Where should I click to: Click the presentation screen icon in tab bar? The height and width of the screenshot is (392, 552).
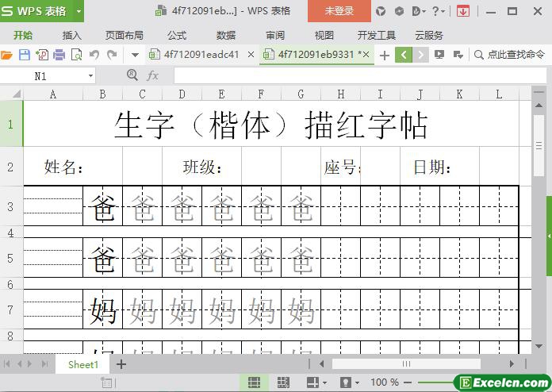coord(439,55)
